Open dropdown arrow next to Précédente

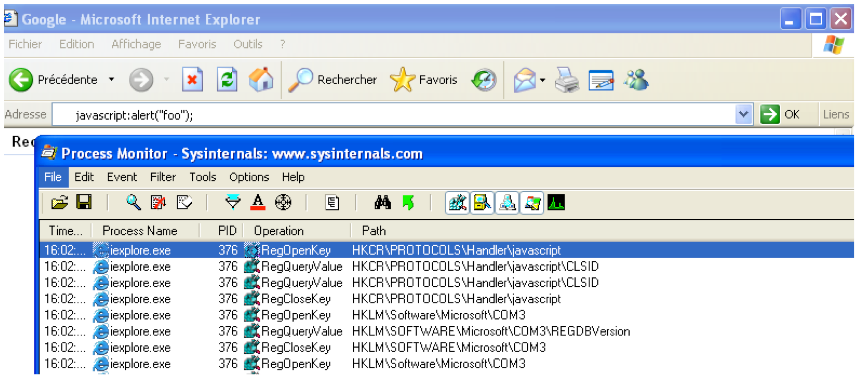111,80
